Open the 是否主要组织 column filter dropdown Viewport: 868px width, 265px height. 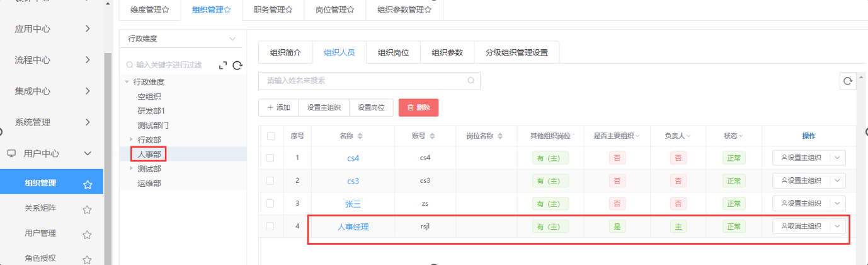(637, 136)
